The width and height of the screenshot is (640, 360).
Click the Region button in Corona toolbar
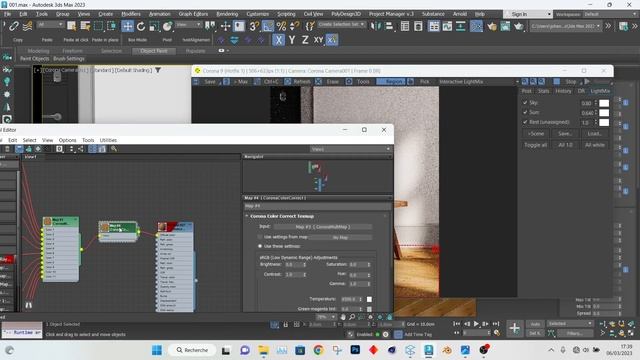[390, 82]
